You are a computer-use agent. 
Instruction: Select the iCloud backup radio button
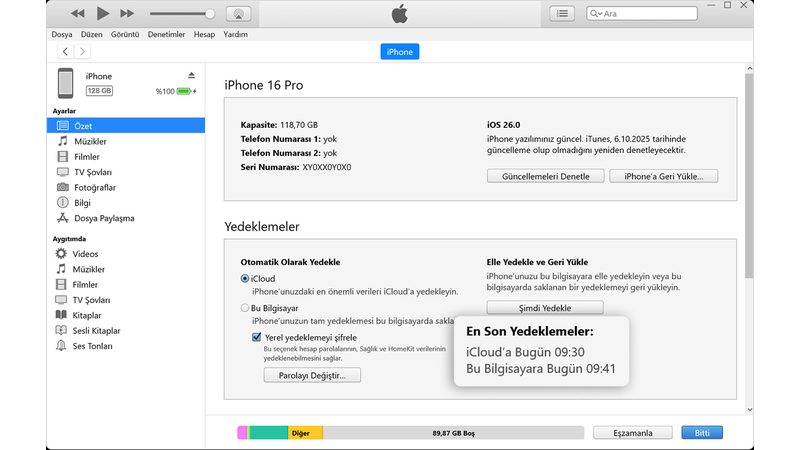[x=245, y=278]
